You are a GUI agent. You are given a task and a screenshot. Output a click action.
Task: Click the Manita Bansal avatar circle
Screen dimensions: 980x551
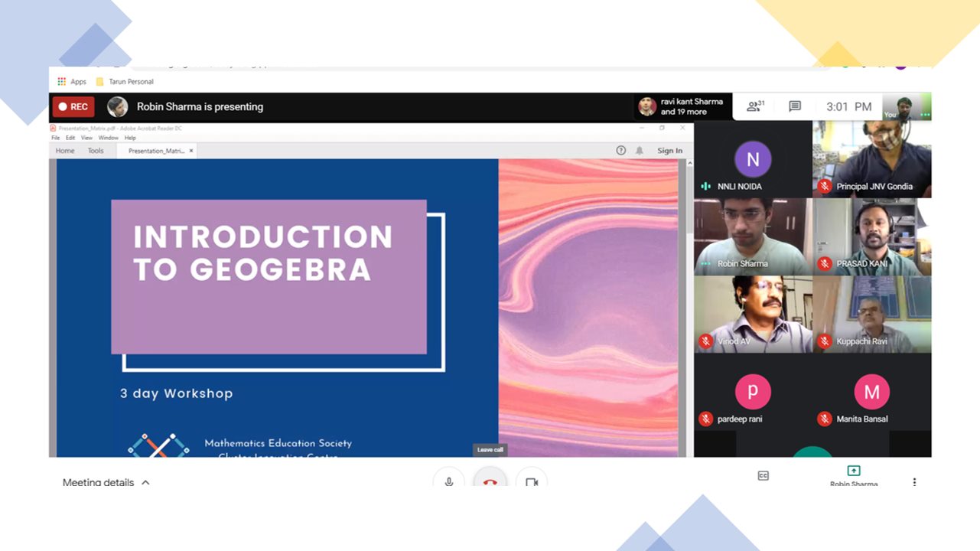point(872,392)
